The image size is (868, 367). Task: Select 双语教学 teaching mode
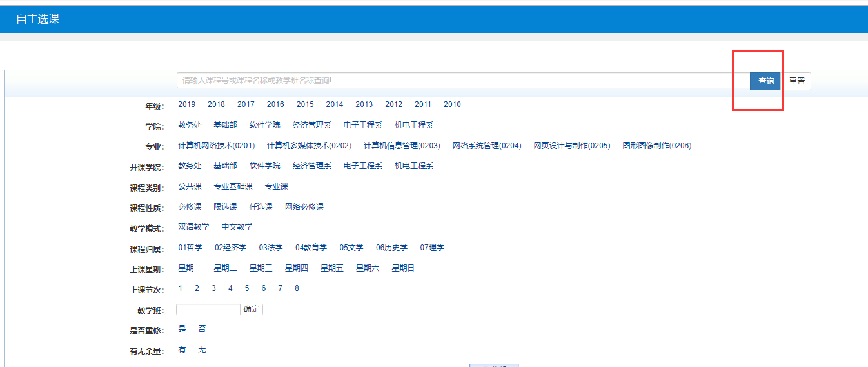click(x=193, y=227)
